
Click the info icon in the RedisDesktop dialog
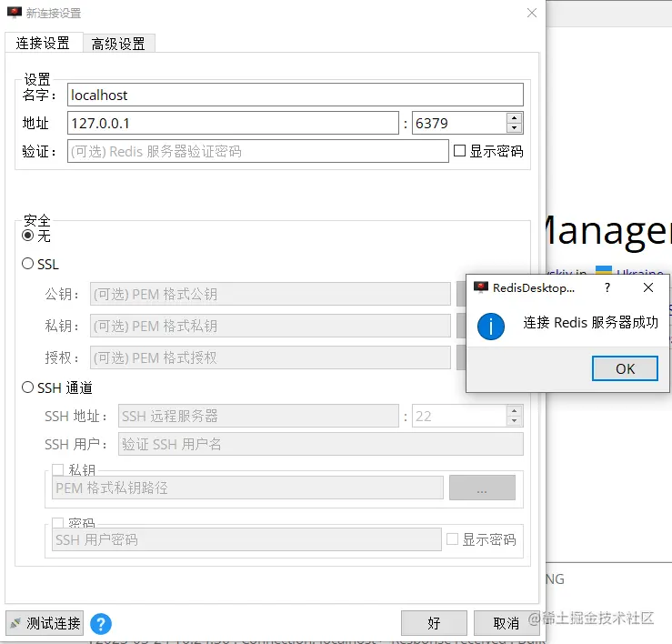491,327
